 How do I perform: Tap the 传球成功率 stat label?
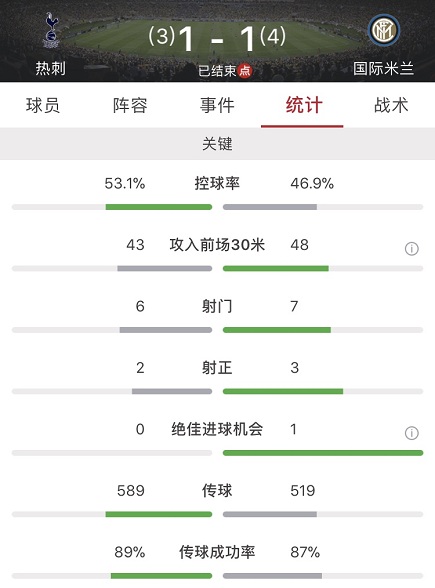(x=217, y=552)
